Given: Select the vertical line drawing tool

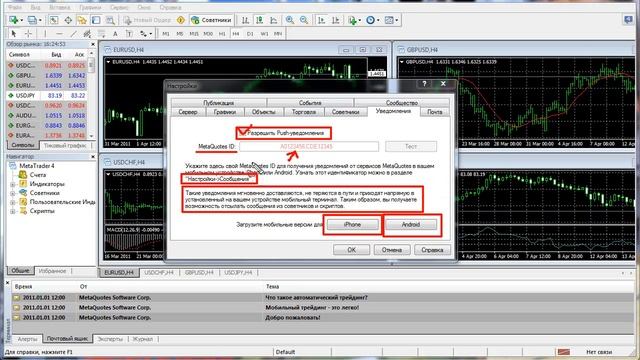Looking at the screenshot, I should click(45, 33).
